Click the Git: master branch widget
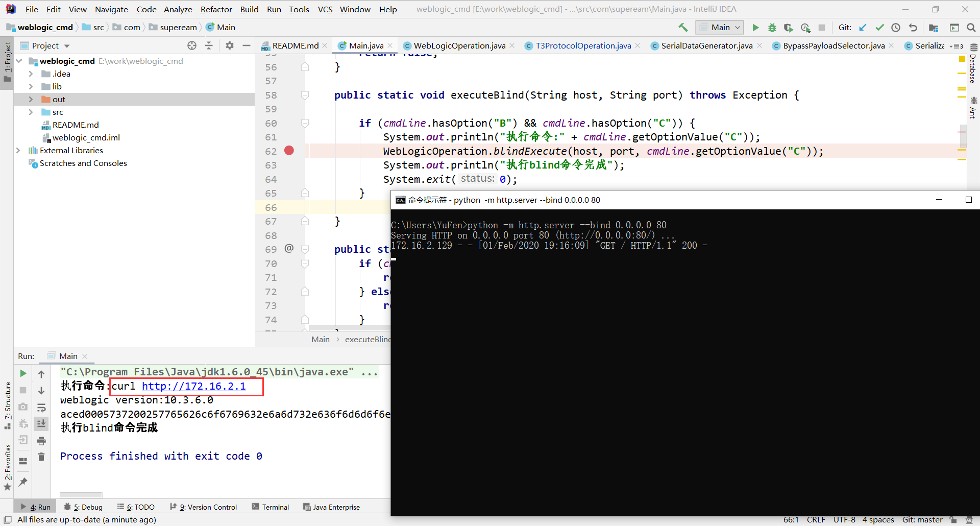The image size is (980, 526). click(922, 519)
